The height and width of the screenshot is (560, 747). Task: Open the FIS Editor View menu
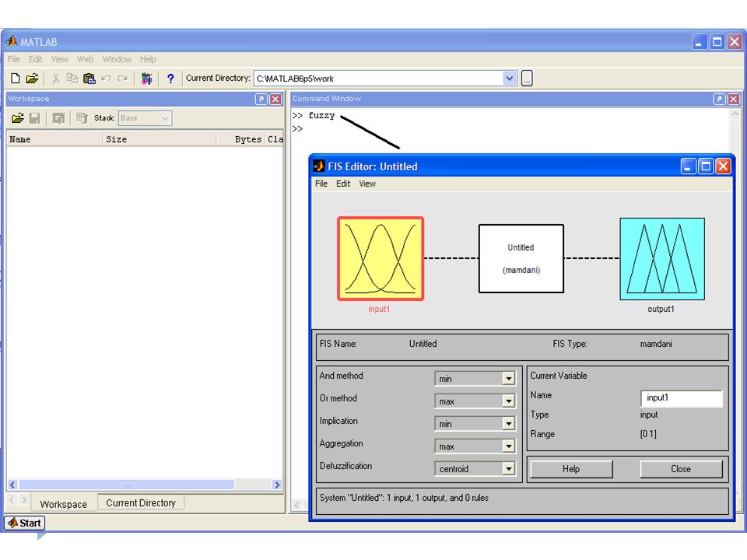[x=367, y=184]
